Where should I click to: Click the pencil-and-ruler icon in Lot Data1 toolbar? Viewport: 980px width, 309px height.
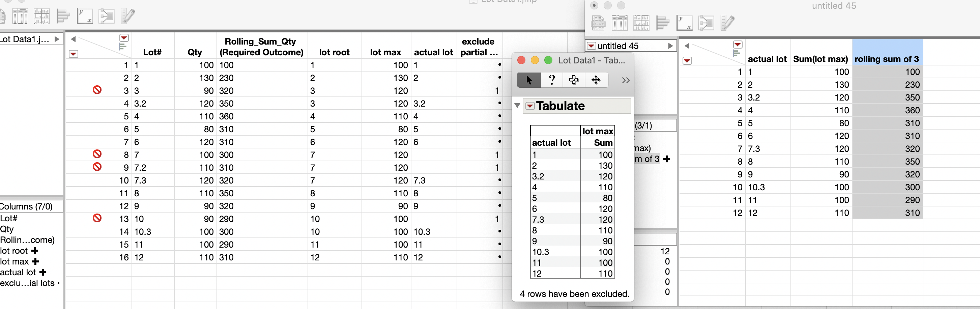click(x=127, y=16)
